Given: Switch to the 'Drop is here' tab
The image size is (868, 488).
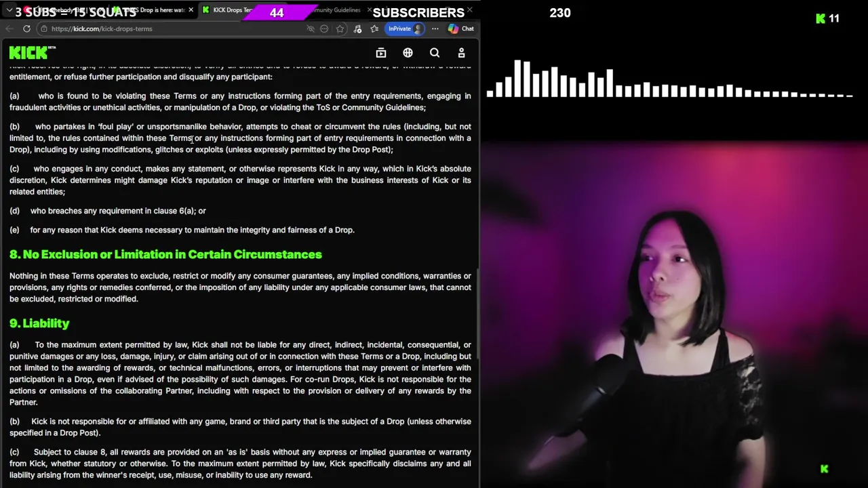Looking at the screenshot, I should point(153,10).
